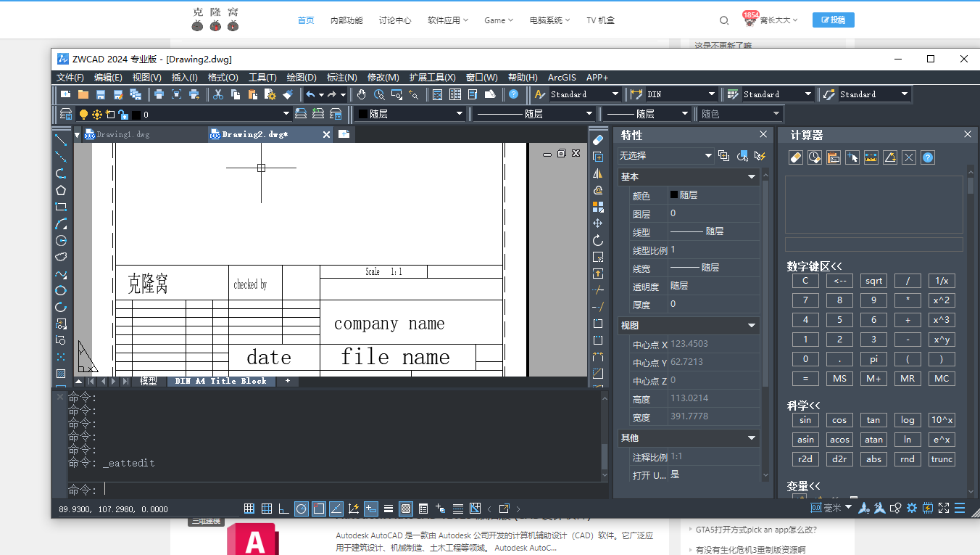Open the linetype 随层 dropdown in toolbar

(589, 114)
